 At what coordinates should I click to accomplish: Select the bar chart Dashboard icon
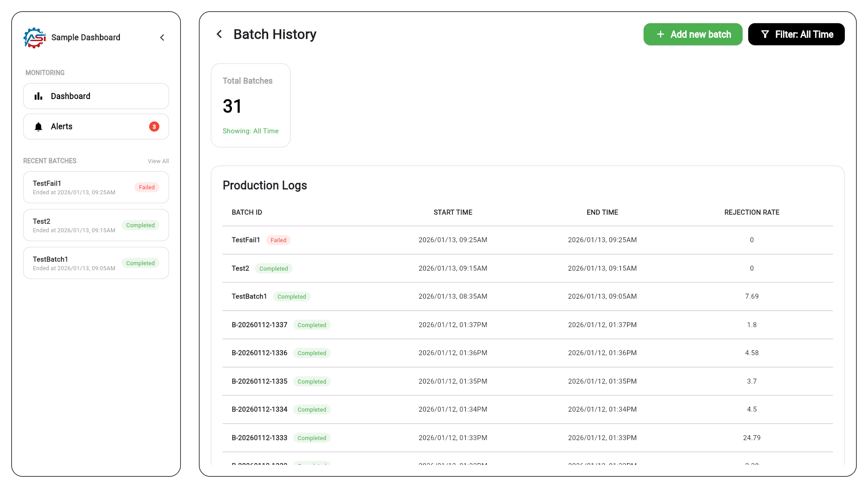point(38,96)
